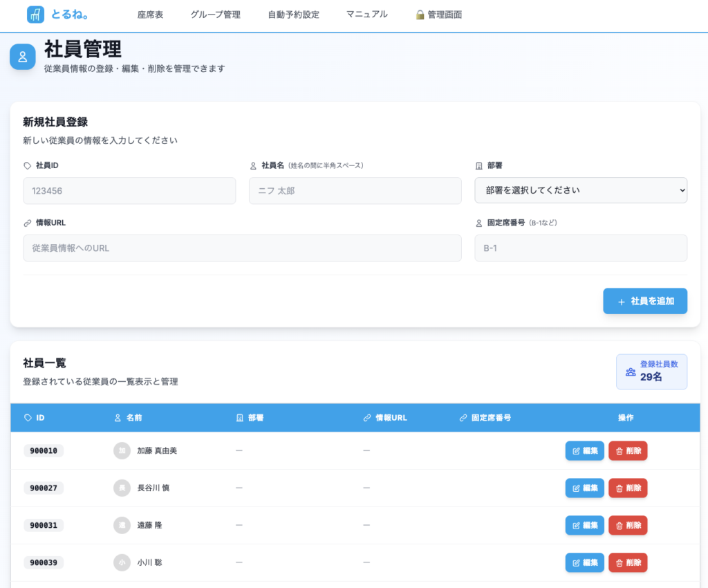Click avatar icon for 加藤 真由美
This screenshot has height=588, width=708.
122,450
